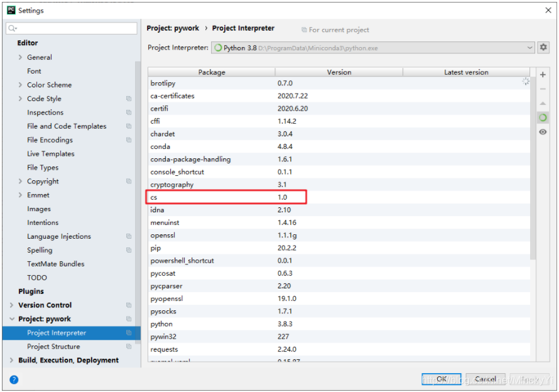Image resolution: width=559 pixels, height=392 pixels.
Task: Open the Project Interpreter dropdown
Action: coord(373,48)
